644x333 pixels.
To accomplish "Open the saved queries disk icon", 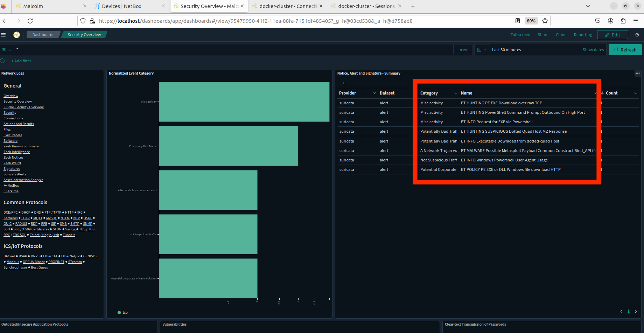I will (x=4, y=50).
